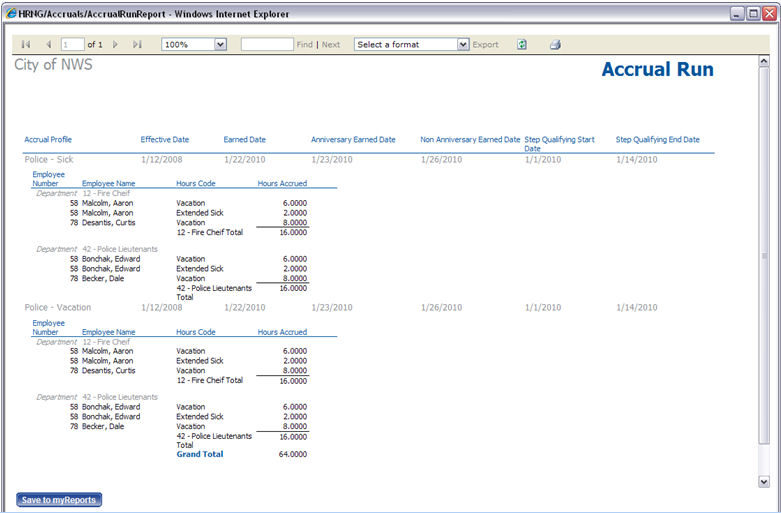Click Internet Explorer icon in title bar
The width and height of the screenshot is (781, 513).
coord(10,14)
